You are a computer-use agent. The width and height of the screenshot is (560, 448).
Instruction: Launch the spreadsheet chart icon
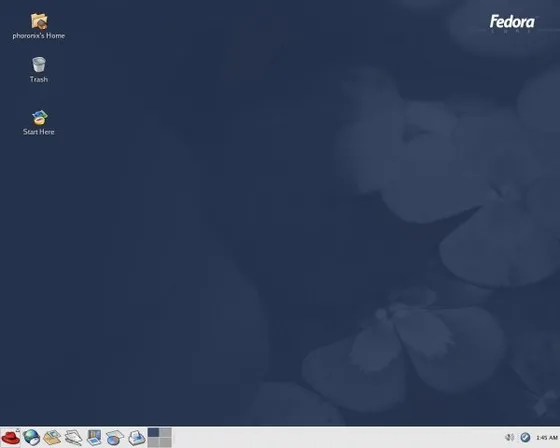115,438
